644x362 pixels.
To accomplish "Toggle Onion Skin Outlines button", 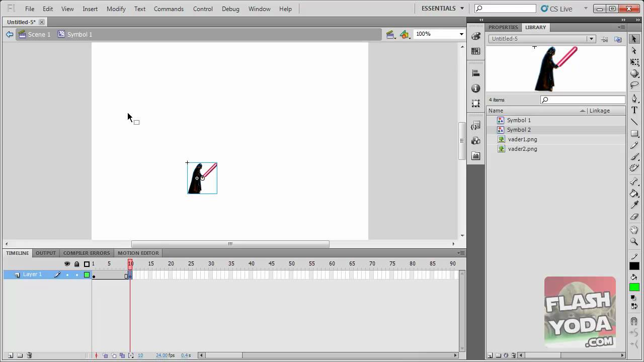I will pyautogui.click(x=114, y=355).
